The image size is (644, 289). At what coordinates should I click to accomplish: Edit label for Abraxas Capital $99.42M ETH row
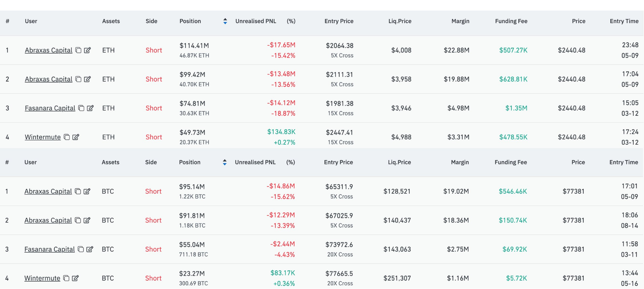tap(87, 79)
